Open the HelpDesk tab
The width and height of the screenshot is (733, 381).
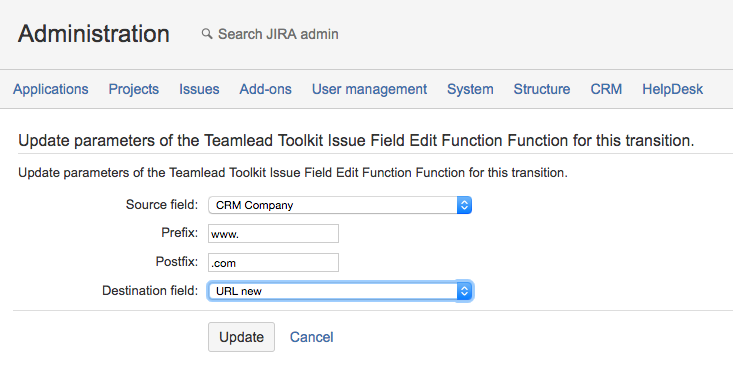coord(672,89)
